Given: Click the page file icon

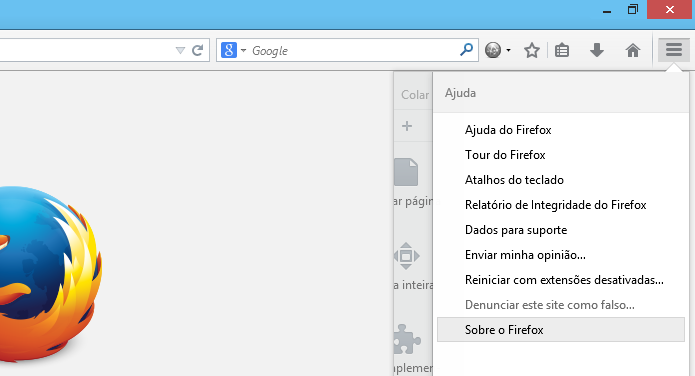Looking at the screenshot, I should [406, 172].
